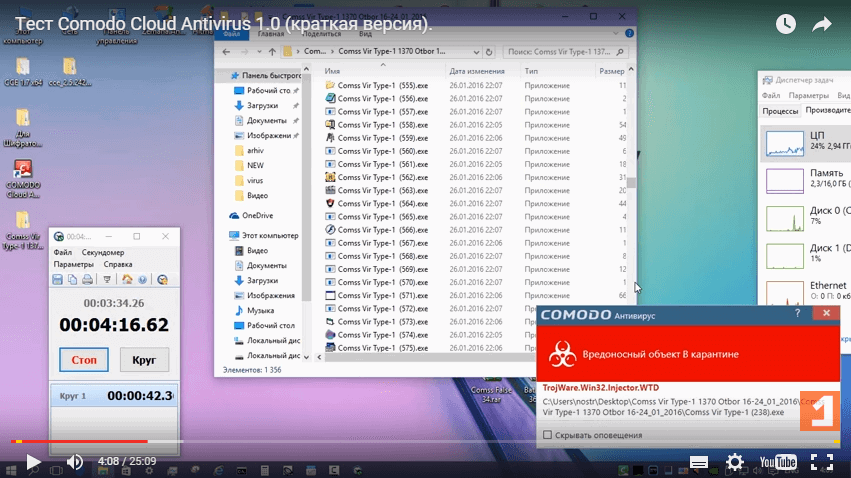Select OneDrive in Explorer sidebar

click(x=257, y=215)
